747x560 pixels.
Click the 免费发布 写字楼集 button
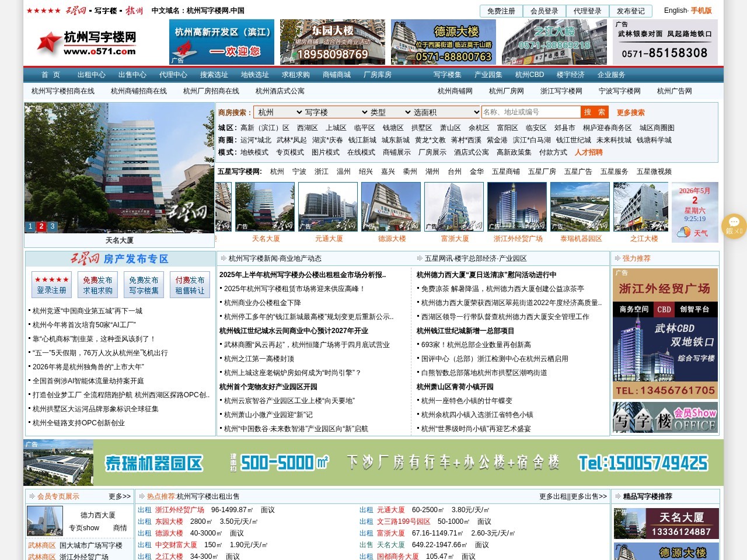coord(144,285)
